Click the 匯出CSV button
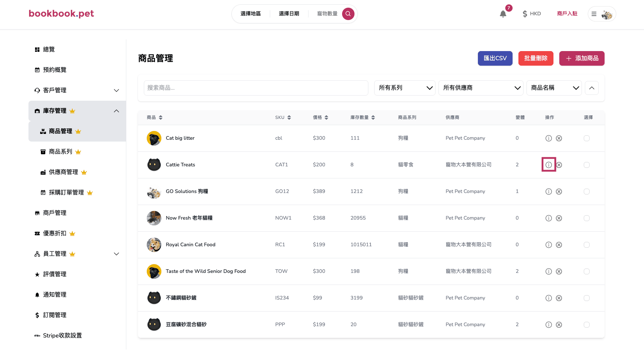The width and height of the screenshot is (644, 359). (495, 58)
